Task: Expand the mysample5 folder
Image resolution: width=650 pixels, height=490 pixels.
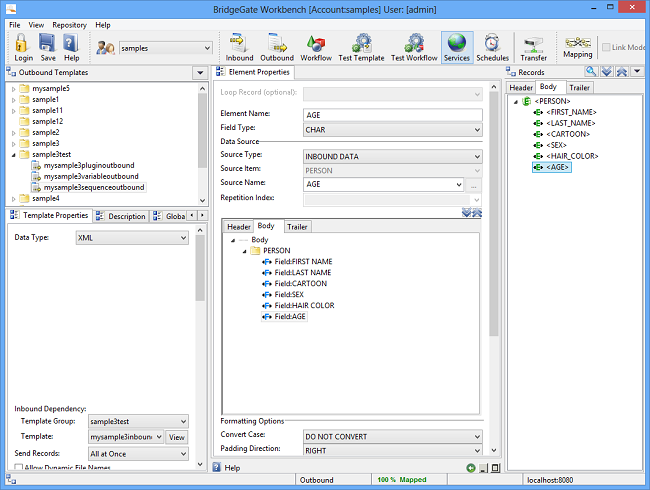Action: tap(14, 89)
